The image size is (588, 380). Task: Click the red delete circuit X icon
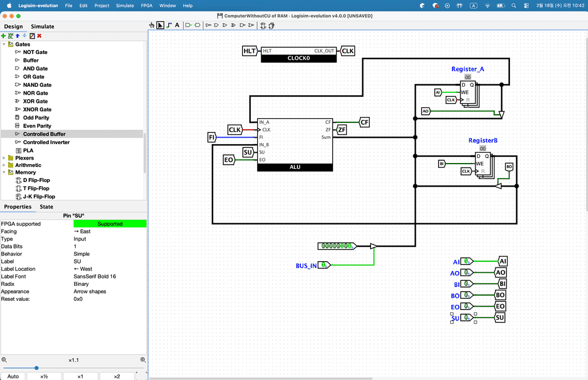[x=40, y=36]
